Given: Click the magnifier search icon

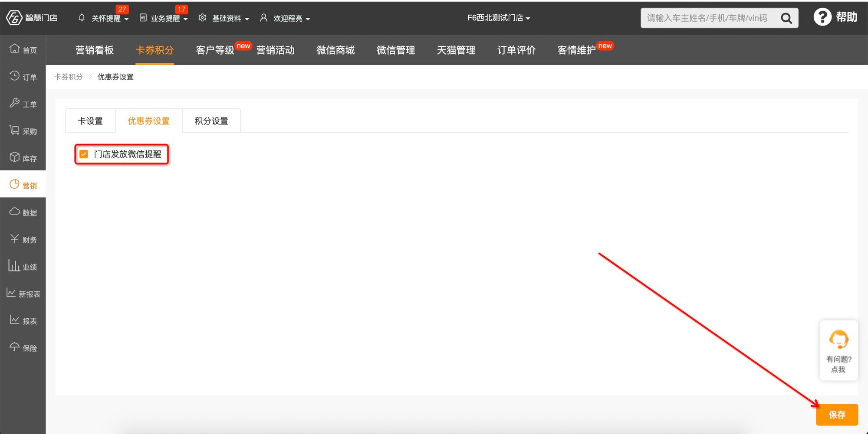Looking at the screenshot, I should (x=786, y=18).
